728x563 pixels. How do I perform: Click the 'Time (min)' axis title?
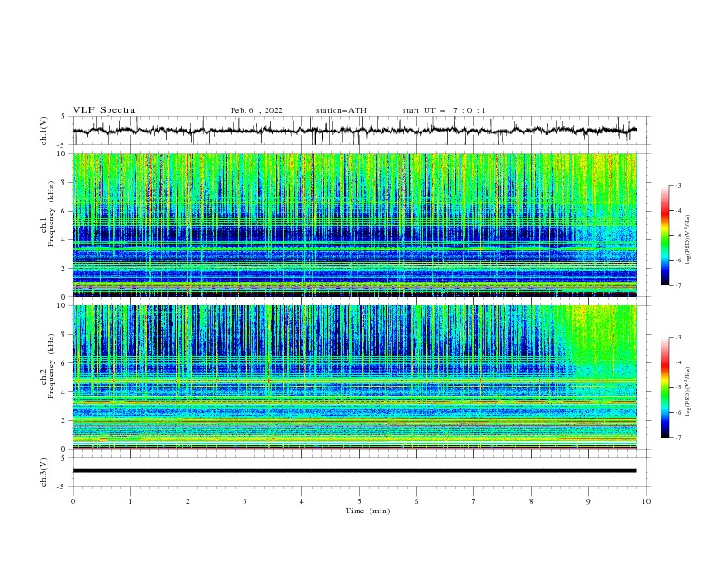(x=368, y=511)
